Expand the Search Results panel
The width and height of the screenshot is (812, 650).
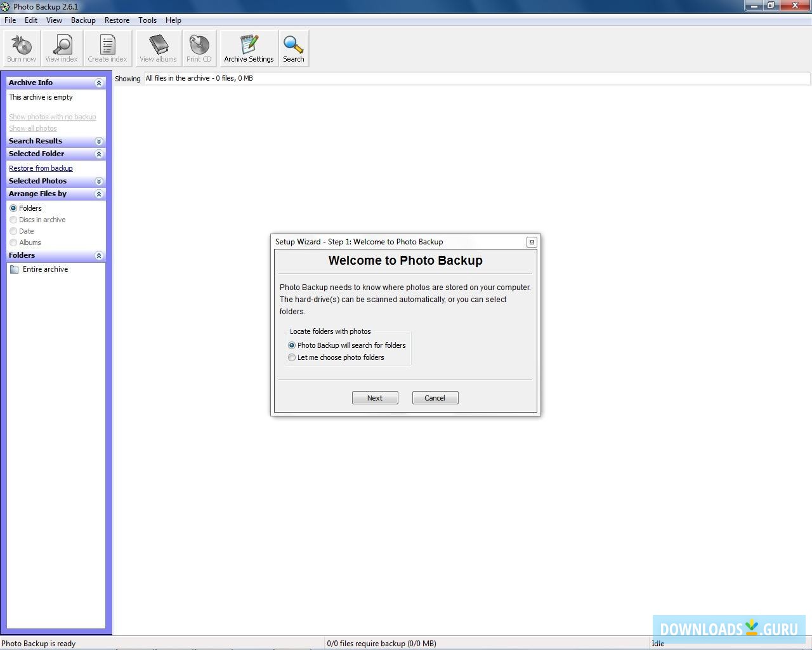pyautogui.click(x=99, y=141)
